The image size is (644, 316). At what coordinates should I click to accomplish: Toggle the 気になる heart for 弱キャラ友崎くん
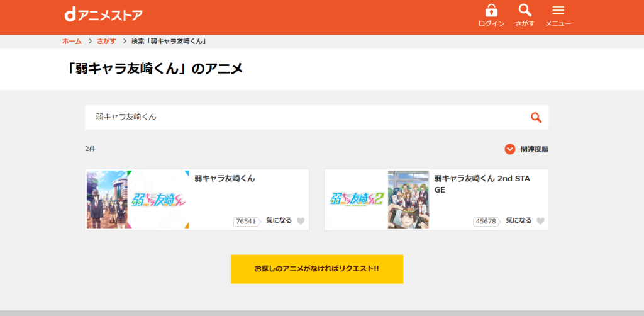click(301, 221)
